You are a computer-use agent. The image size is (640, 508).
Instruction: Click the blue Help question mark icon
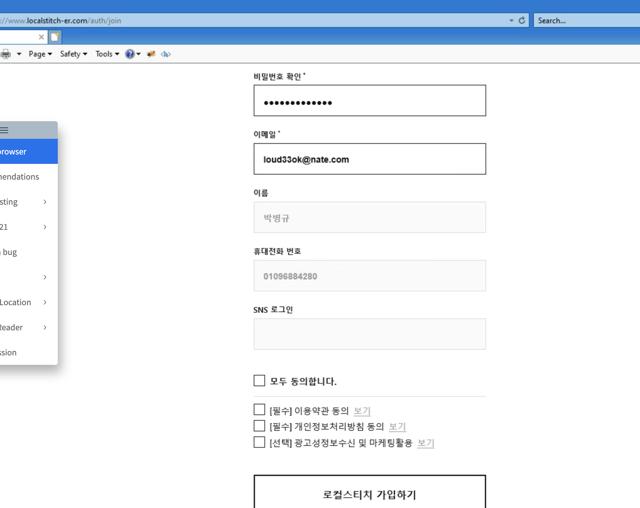(x=130, y=54)
